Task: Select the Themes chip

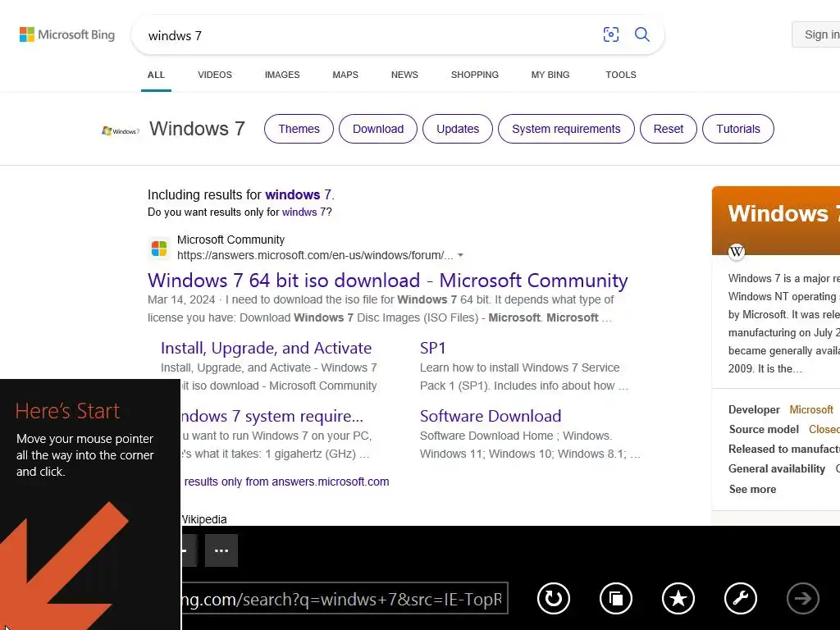Action: [299, 129]
